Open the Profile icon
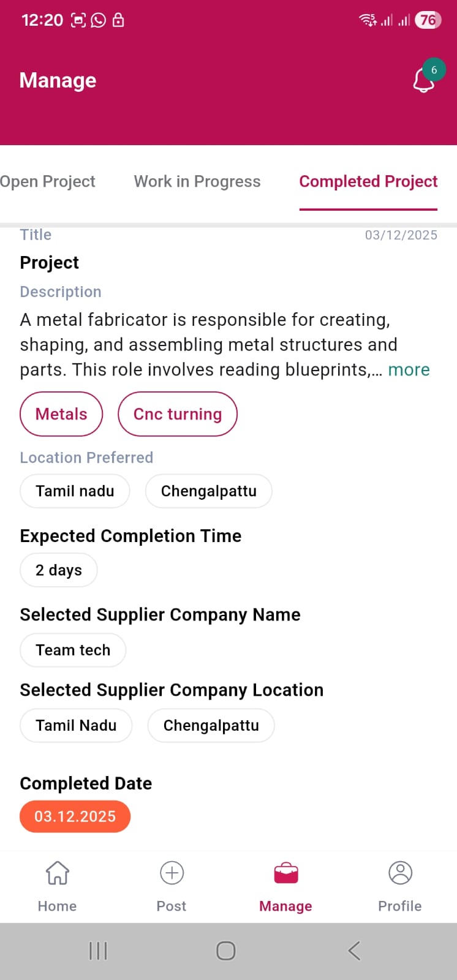Screen dimensions: 457x980 coord(400,873)
